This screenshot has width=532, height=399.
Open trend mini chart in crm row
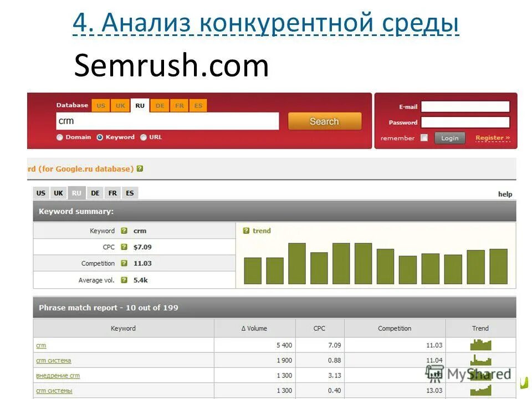click(480, 345)
